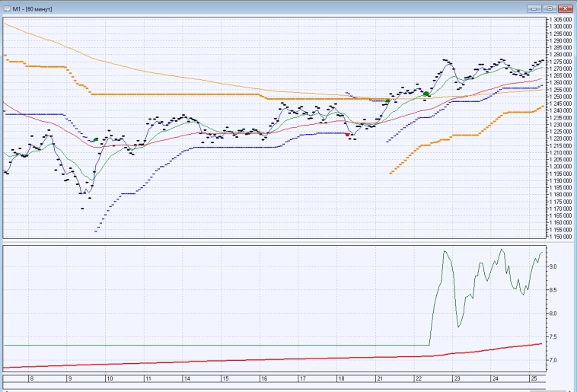Screen dimensions: 577x392
Task: Minimize the M1 chart window
Action: pyautogui.click(x=535, y=8)
